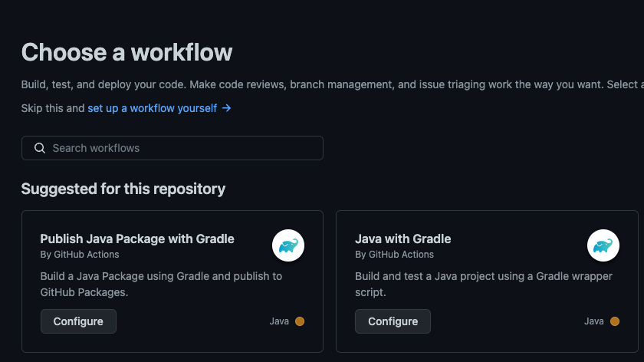Click Gradle elephant logo on Publish Java Package card
Viewport: 644px width, 362px height.
pos(288,245)
